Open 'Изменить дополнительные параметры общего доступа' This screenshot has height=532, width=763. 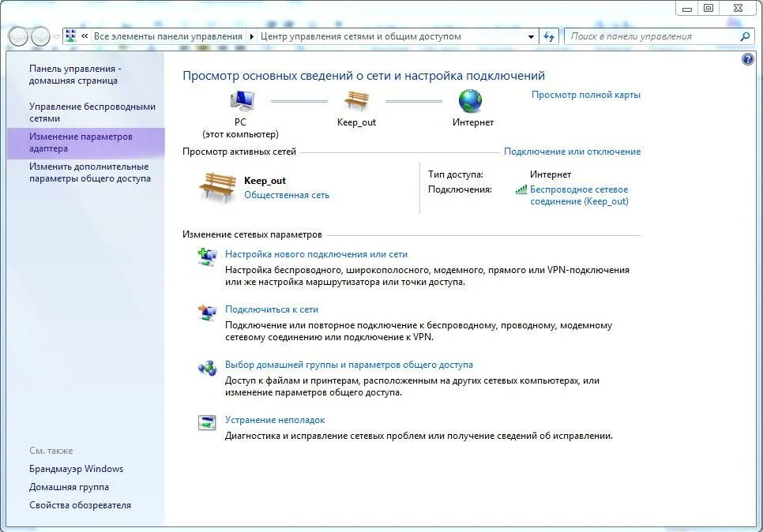click(x=90, y=172)
